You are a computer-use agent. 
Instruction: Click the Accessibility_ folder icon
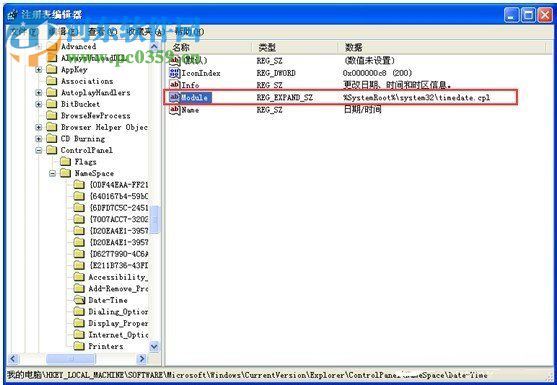pos(79,277)
